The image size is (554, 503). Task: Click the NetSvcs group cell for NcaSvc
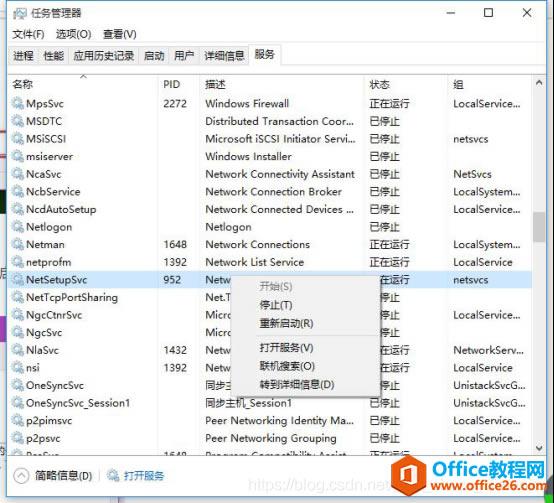(472, 174)
